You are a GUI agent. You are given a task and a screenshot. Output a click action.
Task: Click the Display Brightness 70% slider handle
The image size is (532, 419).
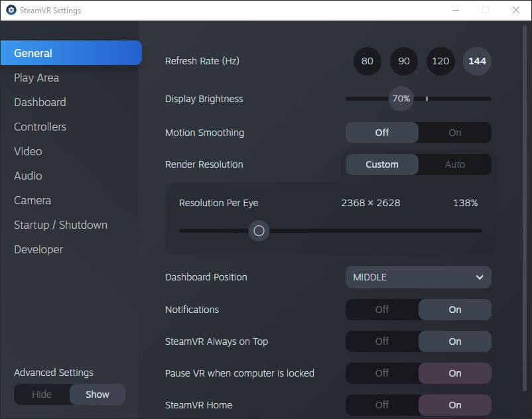(401, 99)
